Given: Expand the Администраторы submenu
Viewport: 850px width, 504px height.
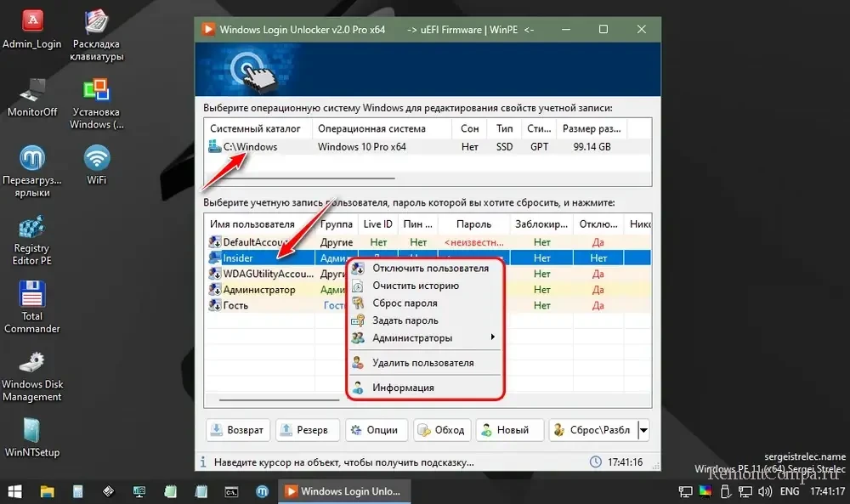Looking at the screenshot, I should pyautogui.click(x=426, y=337).
